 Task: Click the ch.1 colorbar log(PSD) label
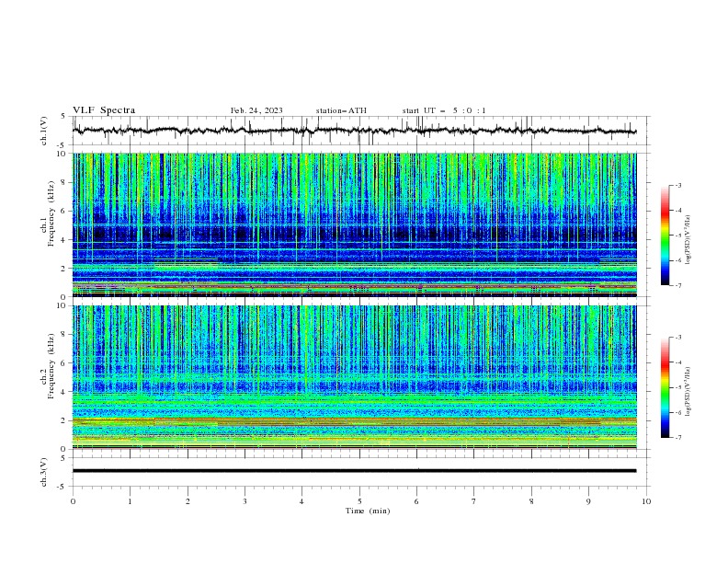click(x=688, y=240)
